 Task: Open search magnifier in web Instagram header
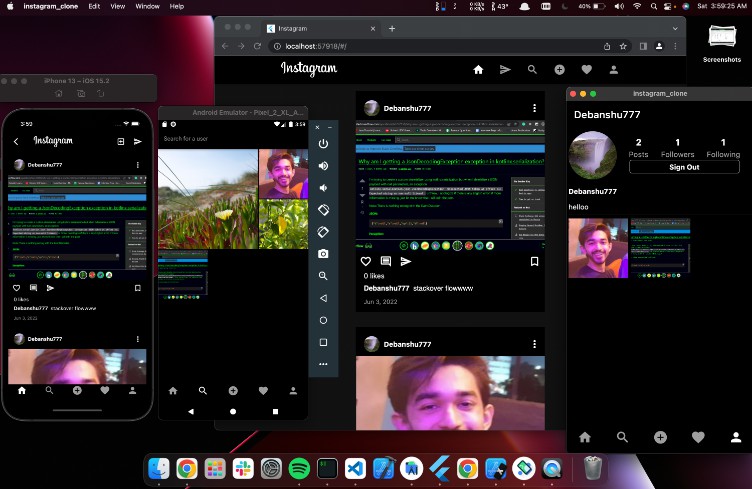pyautogui.click(x=532, y=70)
